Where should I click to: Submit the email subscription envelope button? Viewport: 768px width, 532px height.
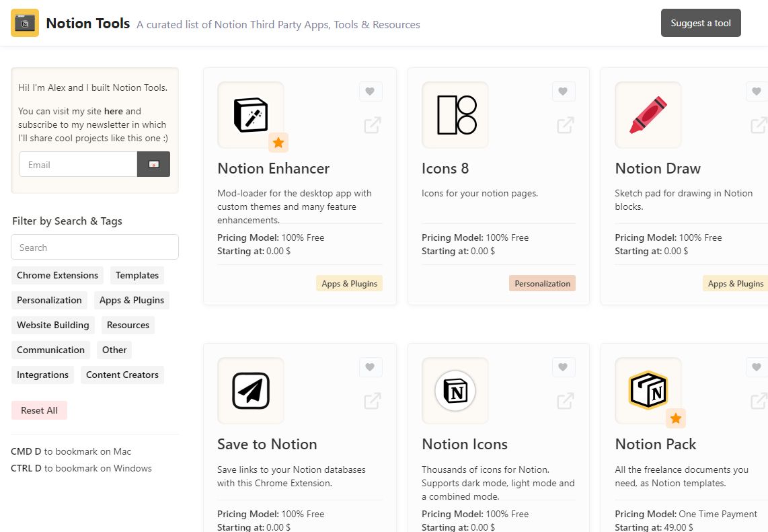(153, 164)
